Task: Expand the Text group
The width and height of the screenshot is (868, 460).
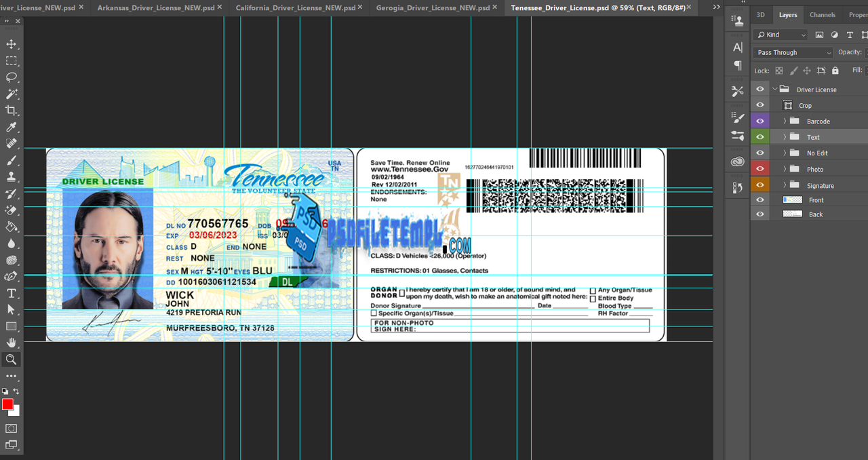Action: (785, 137)
